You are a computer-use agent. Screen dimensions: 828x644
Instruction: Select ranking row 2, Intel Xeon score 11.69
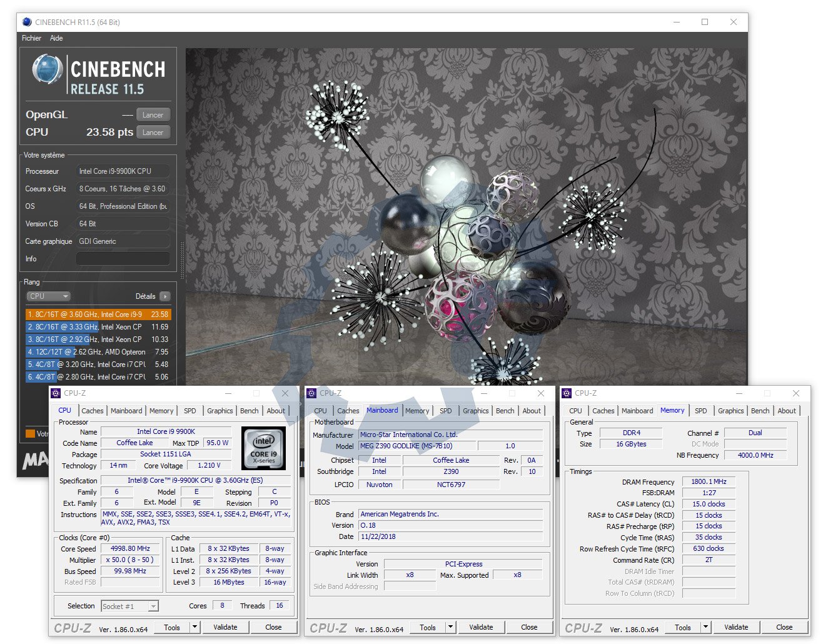[x=98, y=327]
